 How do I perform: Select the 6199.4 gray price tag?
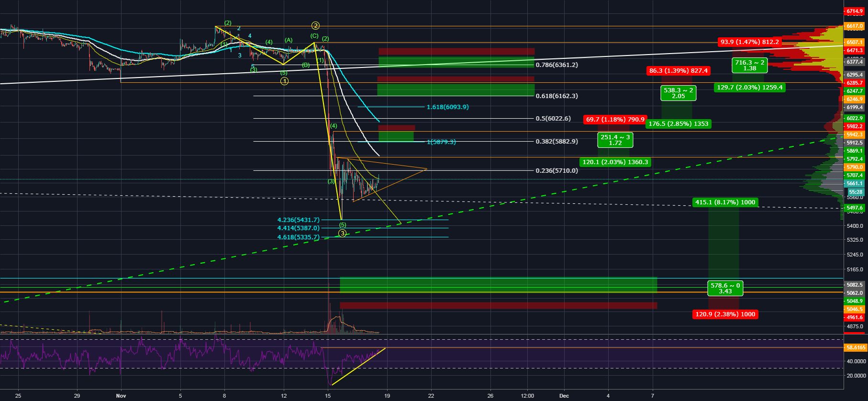(855, 107)
